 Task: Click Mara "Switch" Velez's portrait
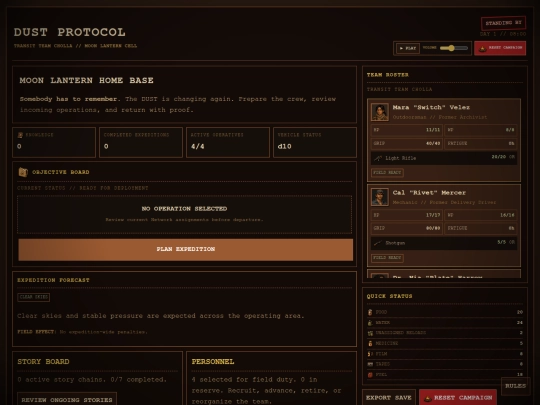(380, 112)
